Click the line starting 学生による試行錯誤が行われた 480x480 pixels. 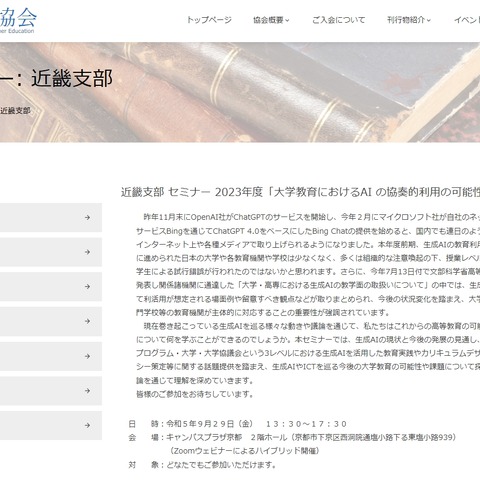308,272
